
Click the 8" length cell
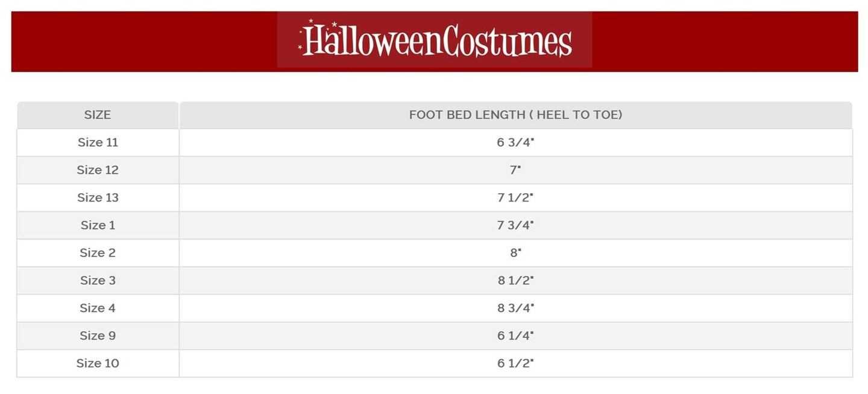[x=515, y=253]
